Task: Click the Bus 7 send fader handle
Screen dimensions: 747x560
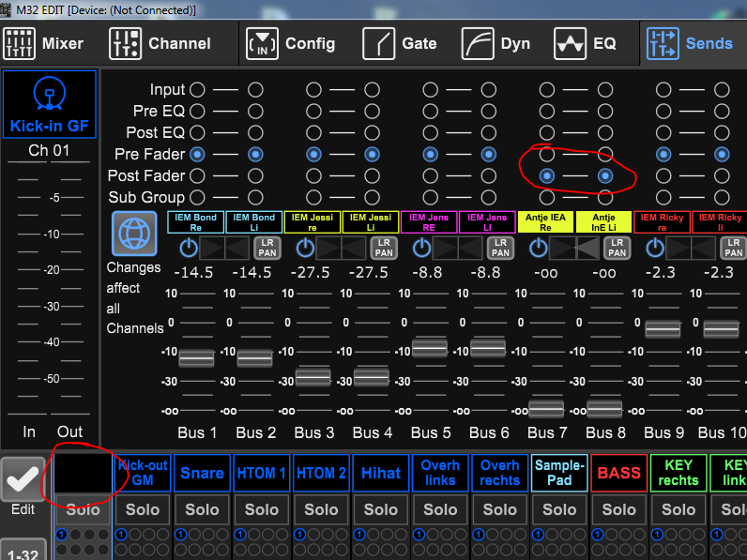Action: [546, 409]
